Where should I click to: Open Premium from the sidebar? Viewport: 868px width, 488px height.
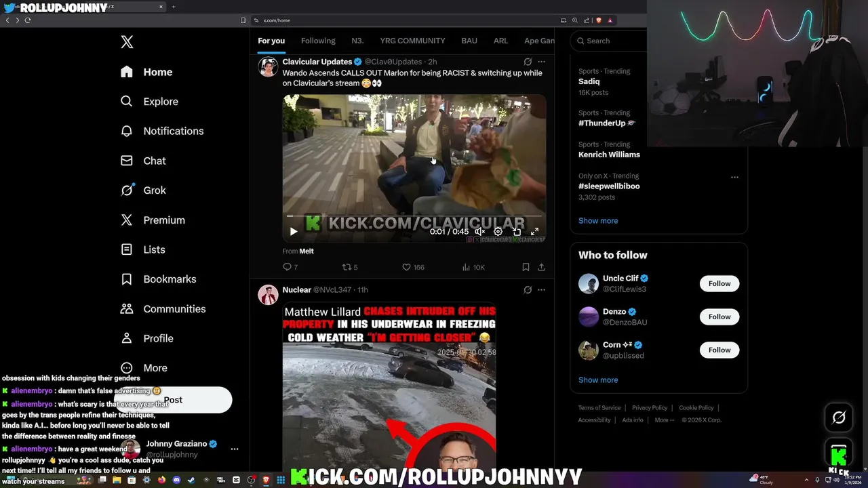pos(153,220)
